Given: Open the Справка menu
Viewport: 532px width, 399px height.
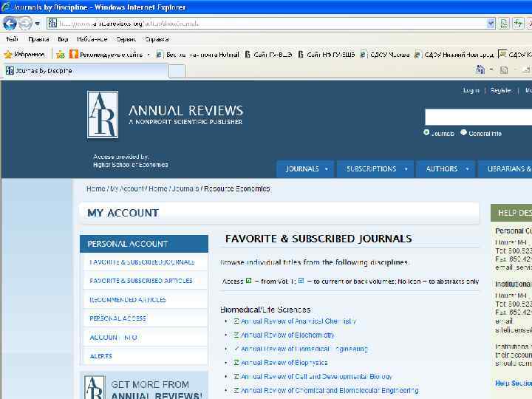Looking at the screenshot, I should [157, 39].
